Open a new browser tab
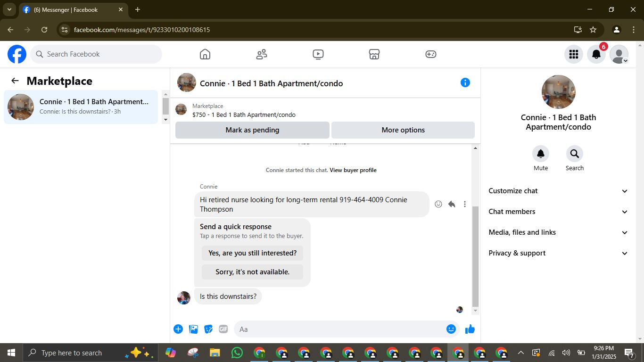644x362 pixels. tap(138, 9)
